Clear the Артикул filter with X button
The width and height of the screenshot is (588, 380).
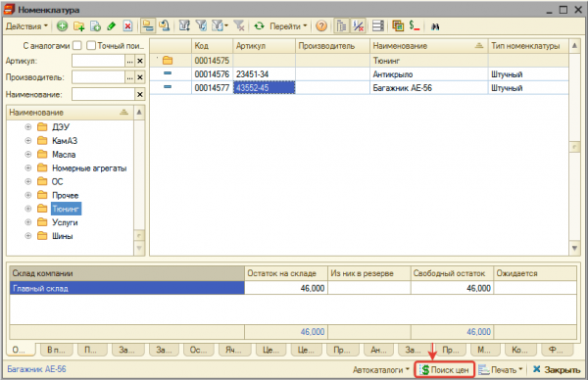click(140, 61)
